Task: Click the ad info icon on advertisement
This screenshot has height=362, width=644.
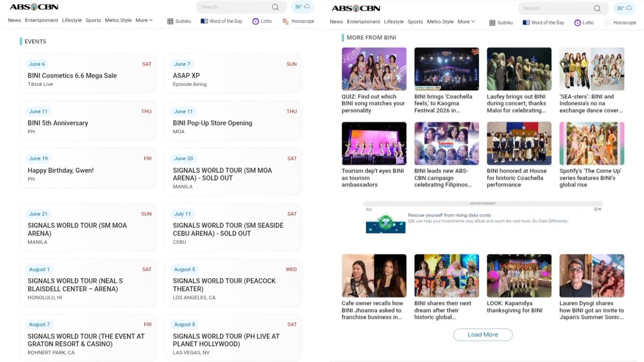Action: [598, 209]
